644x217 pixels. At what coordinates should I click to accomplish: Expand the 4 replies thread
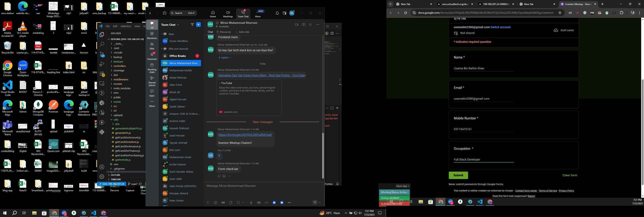[x=225, y=58]
